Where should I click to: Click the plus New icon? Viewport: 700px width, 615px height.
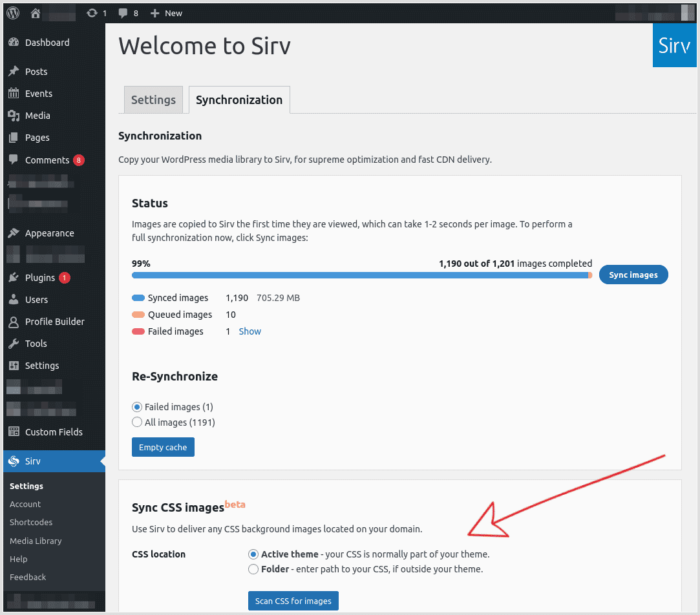coord(155,14)
